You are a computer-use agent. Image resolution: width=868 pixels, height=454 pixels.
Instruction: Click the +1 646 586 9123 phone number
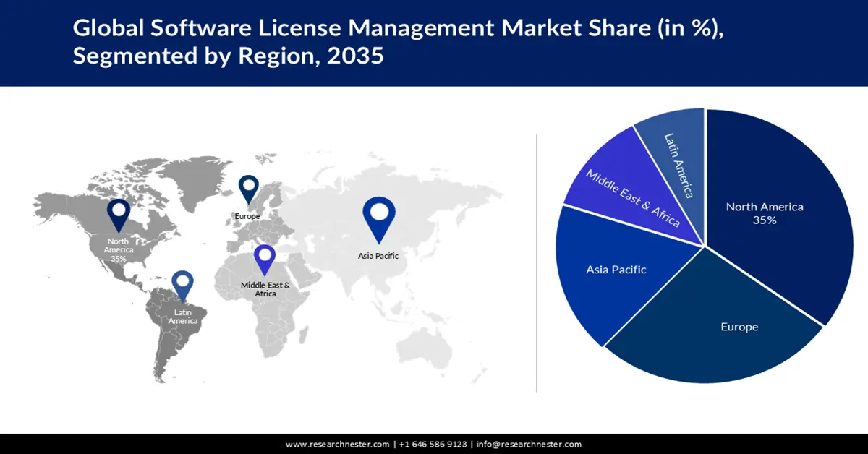432,444
